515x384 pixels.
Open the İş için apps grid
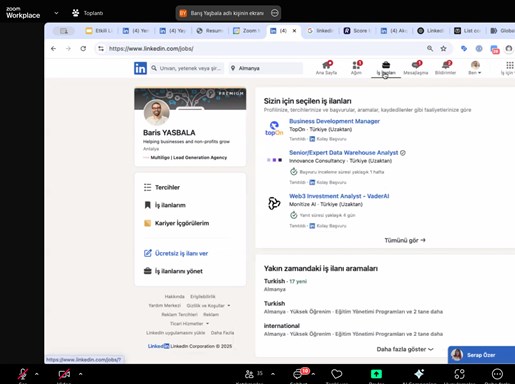(x=509, y=65)
